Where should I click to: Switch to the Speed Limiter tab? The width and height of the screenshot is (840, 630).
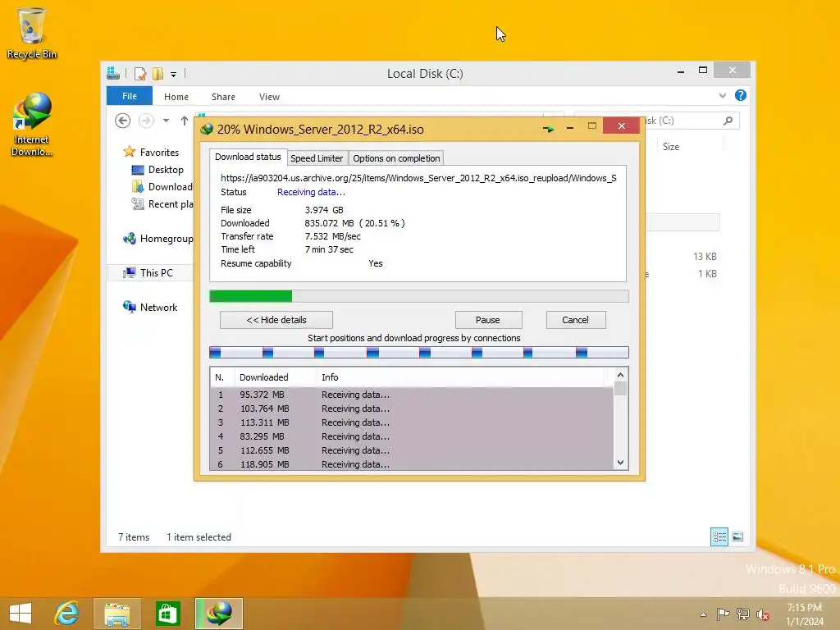317,158
